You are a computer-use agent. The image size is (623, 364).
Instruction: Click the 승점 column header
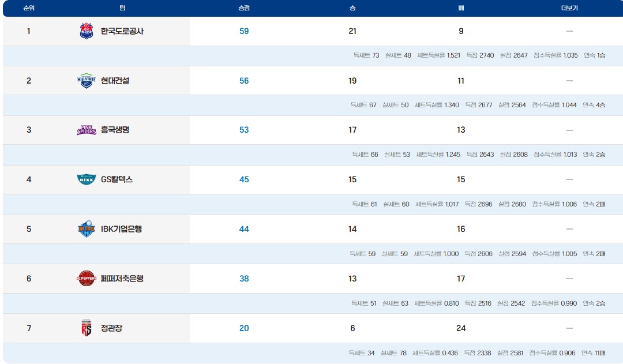[244, 8]
